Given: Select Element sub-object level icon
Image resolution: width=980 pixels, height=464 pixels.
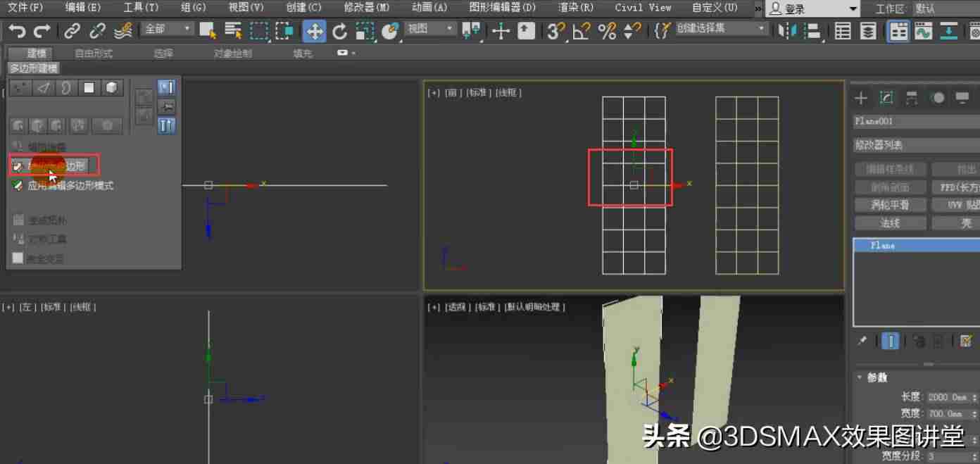Looking at the screenshot, I should click(x=111, y=88).
